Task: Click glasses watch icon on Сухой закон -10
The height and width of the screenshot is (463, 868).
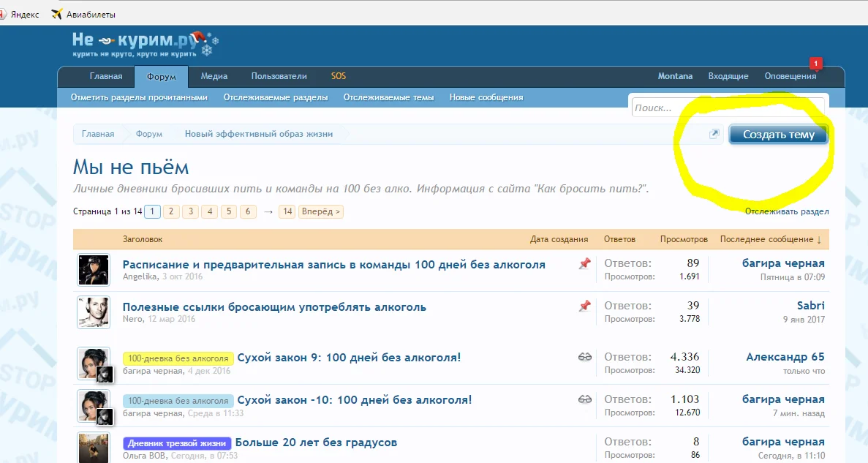Action: point(584,400)
